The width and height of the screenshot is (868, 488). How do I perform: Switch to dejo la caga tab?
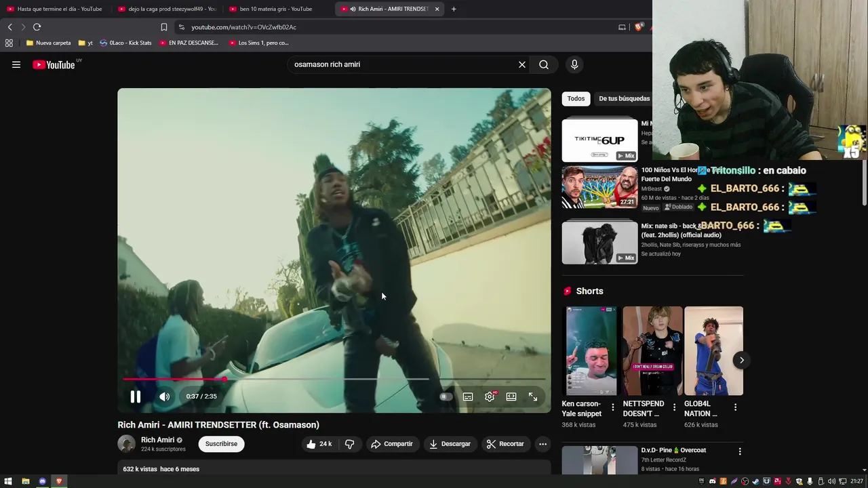[x=167, y=9]
